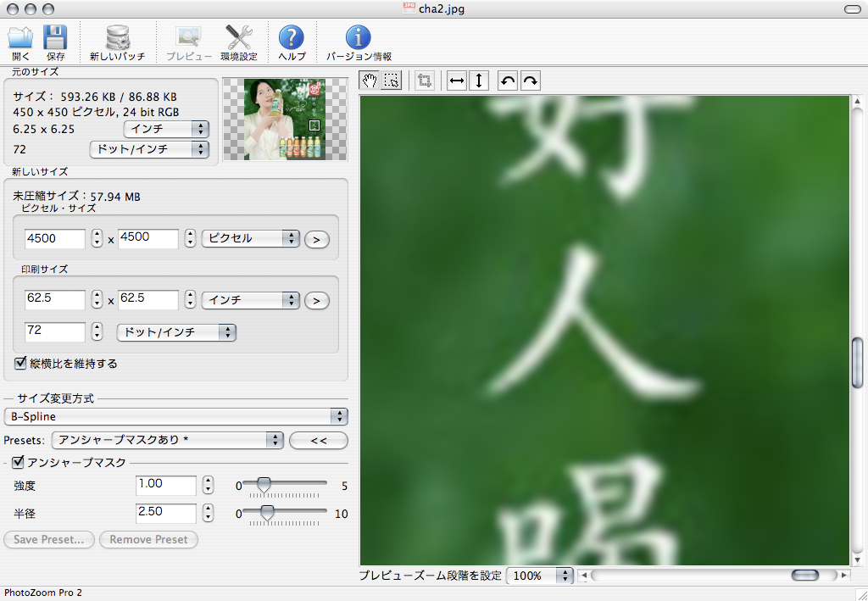
Task: Select the crop tool
Action: pos(425,81)
